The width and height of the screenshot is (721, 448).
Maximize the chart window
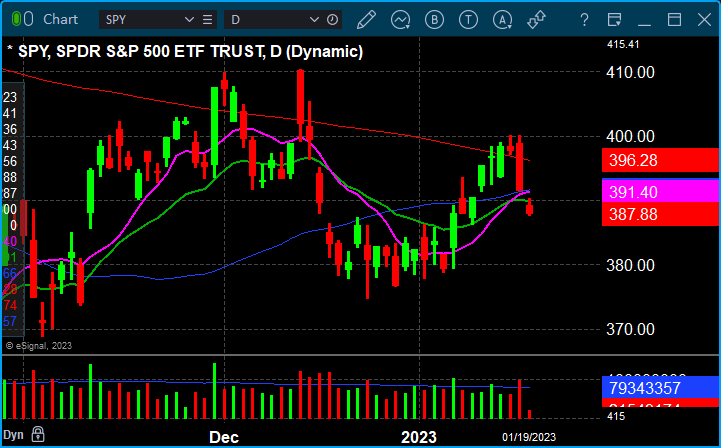(675, 19)
